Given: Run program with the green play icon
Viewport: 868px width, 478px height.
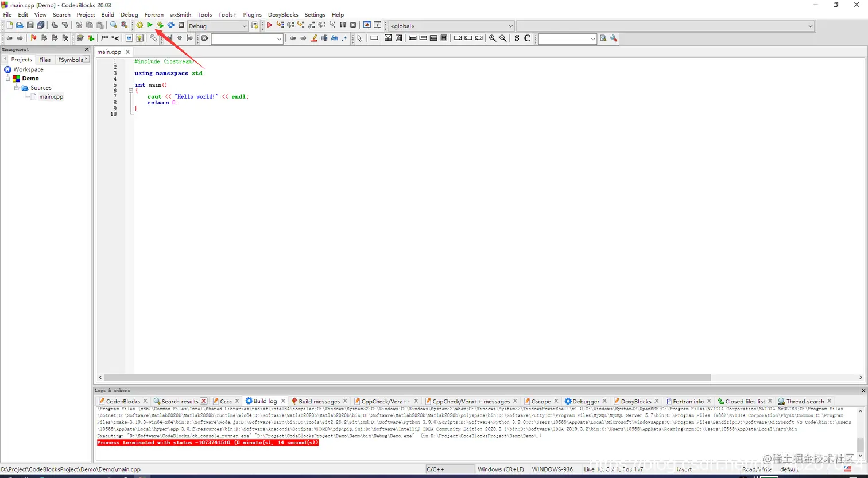Looking at the screenshot, I should [150, 25].
